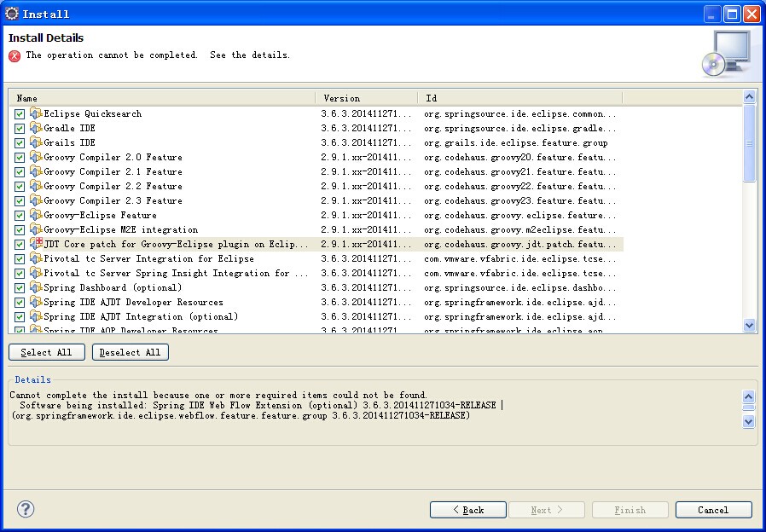The image size is (766, 532).
Task: Select the Groovy Compiler 2.1 Feature row name
Action: 113,172
